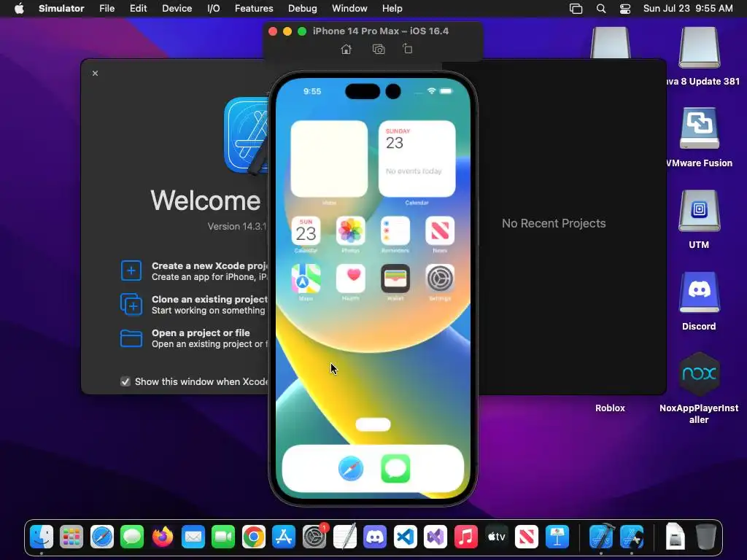Screen dimensions: 747x560
Task: Open Visual Studio from the Dock
Action: click(x=436, y=537)
